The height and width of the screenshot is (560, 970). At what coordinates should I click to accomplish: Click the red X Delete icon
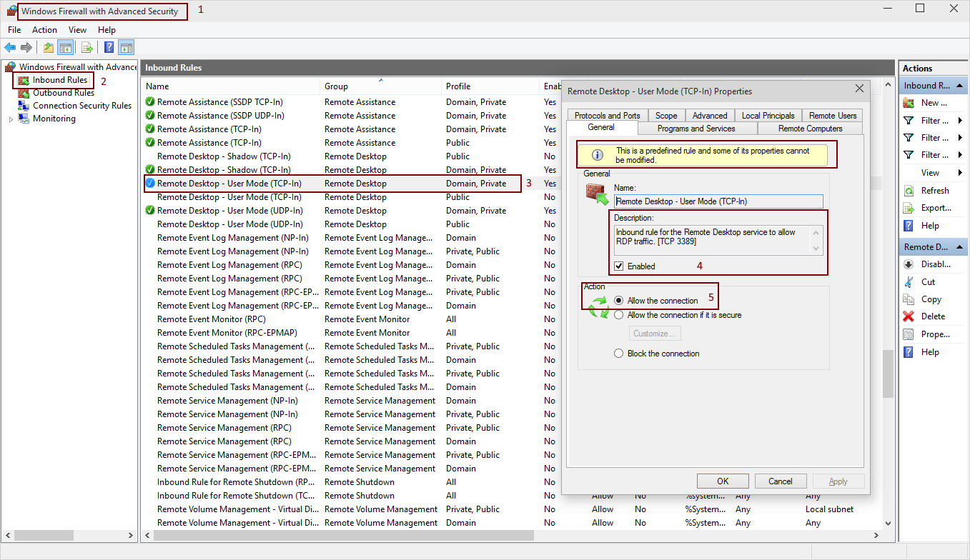[909, 316]
